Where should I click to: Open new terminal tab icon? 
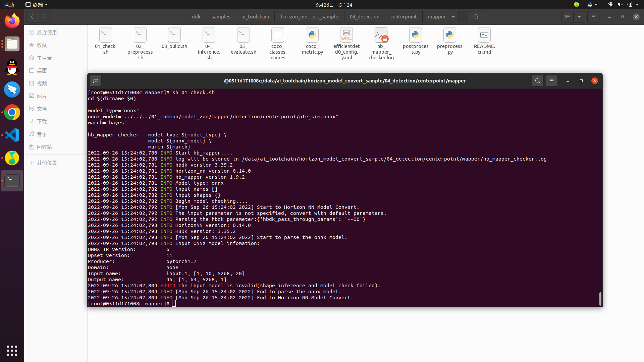pos(96,81)
